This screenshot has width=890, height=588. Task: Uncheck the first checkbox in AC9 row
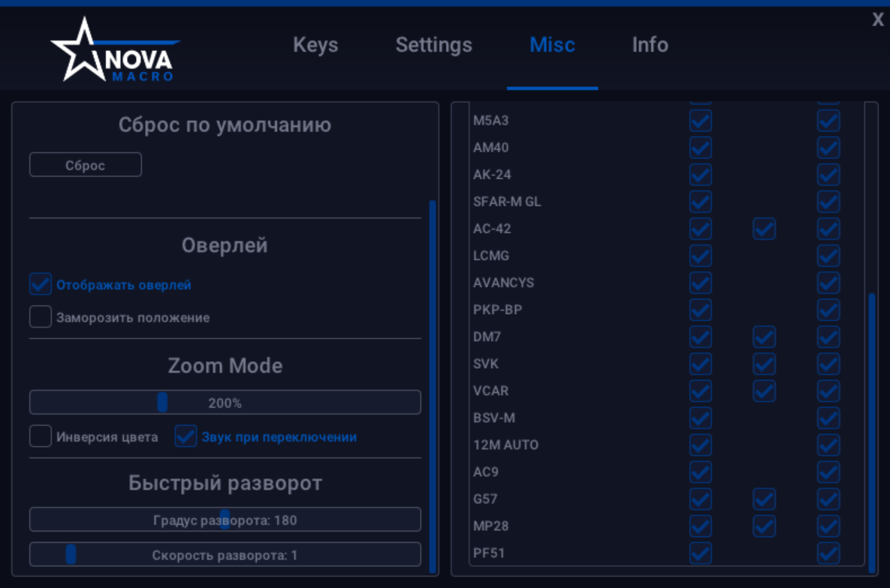pyautogui.click(x=701, y=472)
